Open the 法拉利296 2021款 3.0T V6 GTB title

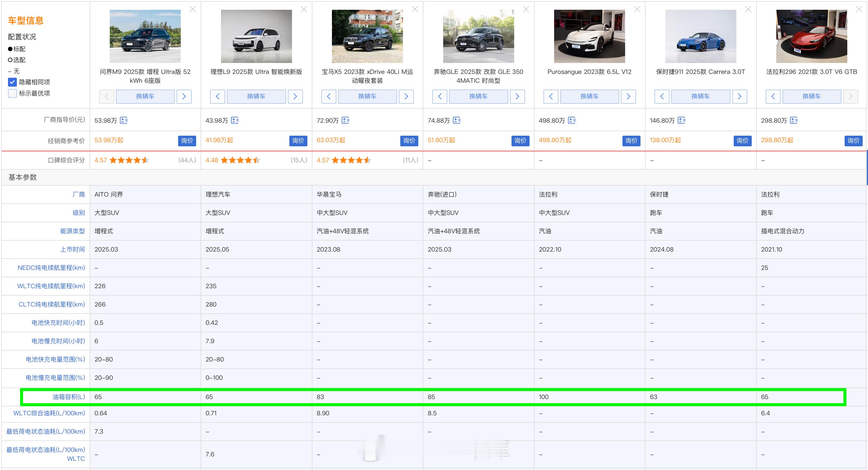(x=812, y=72)
